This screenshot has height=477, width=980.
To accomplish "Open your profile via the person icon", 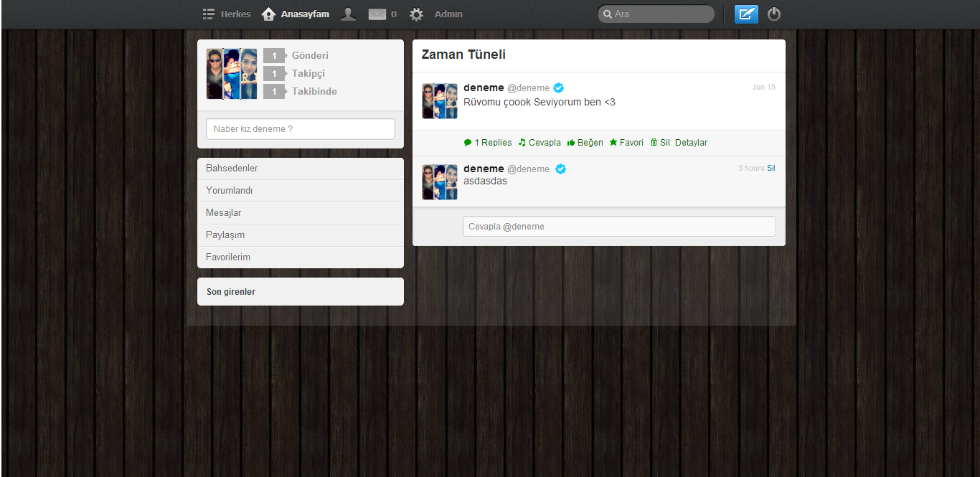I will [348, 13].
